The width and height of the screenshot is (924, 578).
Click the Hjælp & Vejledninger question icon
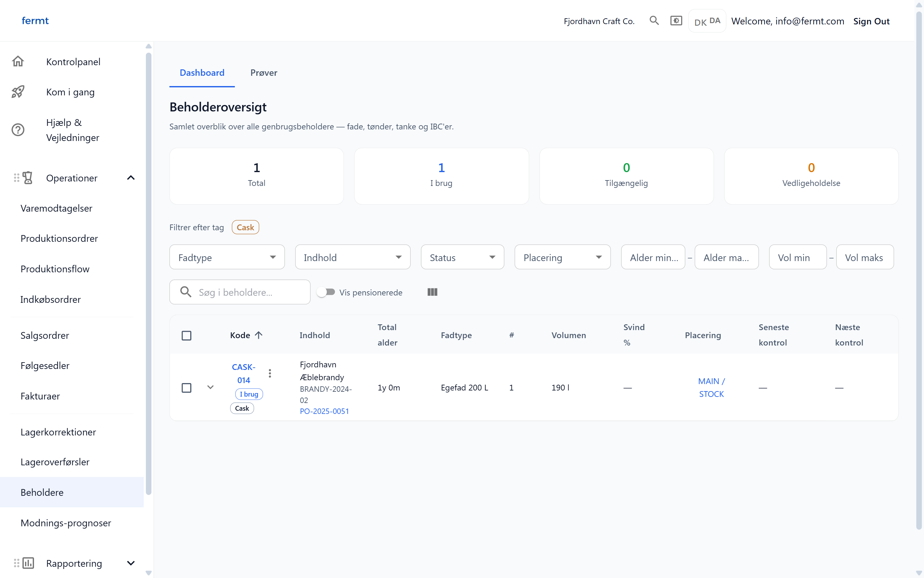[x=18, y=130]
